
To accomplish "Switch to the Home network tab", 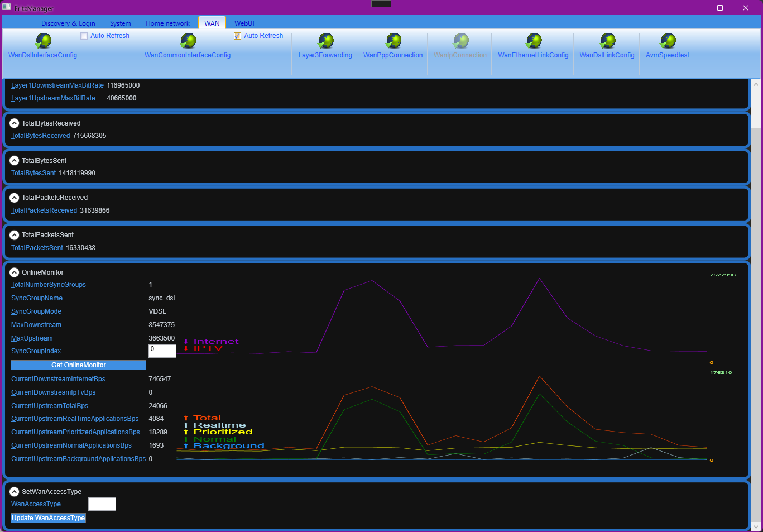I will point(167,23).
